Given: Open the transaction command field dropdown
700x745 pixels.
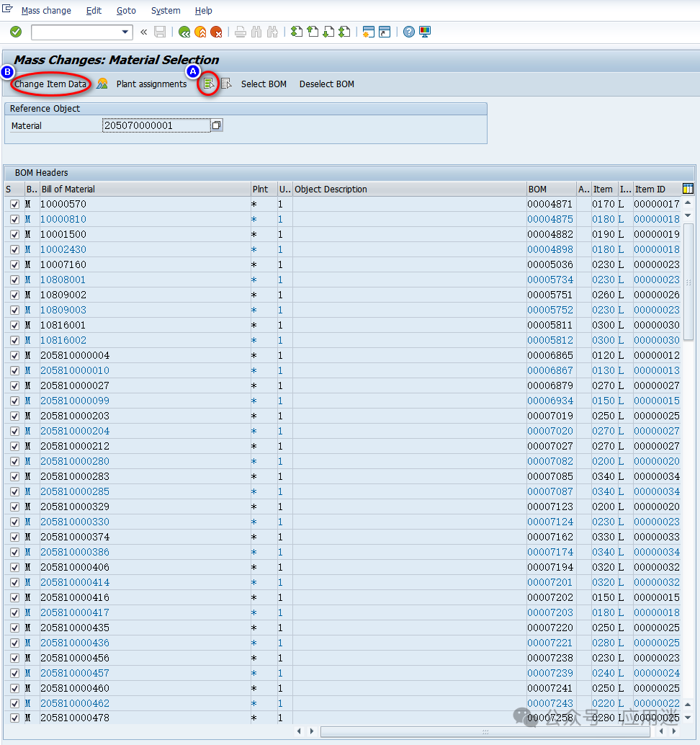Looking at the screenshot, I should [x=126, y=32].
